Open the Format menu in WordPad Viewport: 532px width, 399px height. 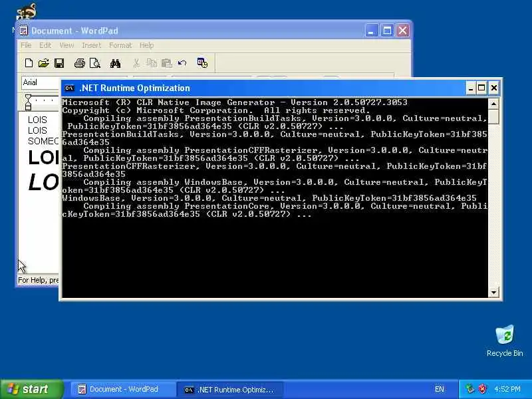click(120, 45)
